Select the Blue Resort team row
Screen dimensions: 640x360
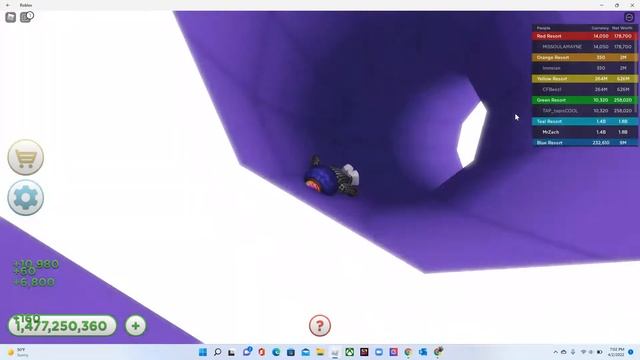pyautogui.click(x=584, y=142)
